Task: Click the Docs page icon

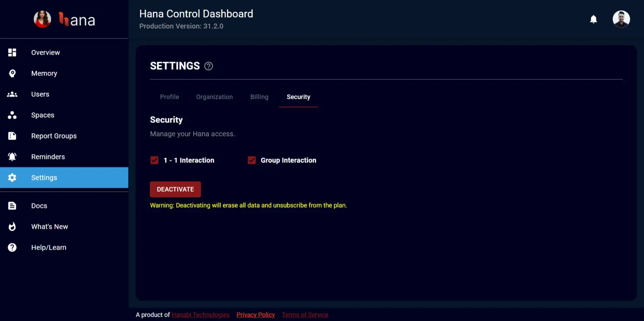Action: tap(12, 206)
